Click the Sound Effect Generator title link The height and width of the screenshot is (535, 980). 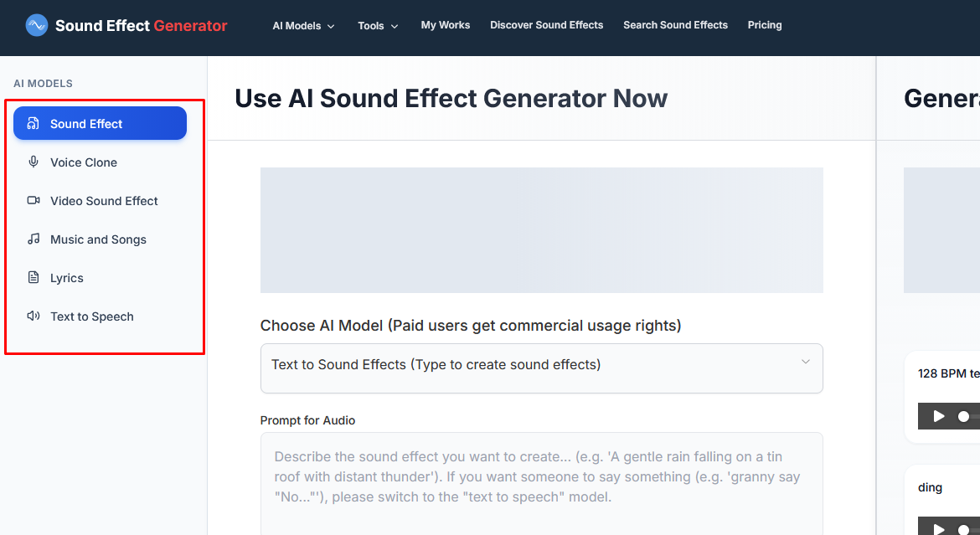click(x=141, y=26)
